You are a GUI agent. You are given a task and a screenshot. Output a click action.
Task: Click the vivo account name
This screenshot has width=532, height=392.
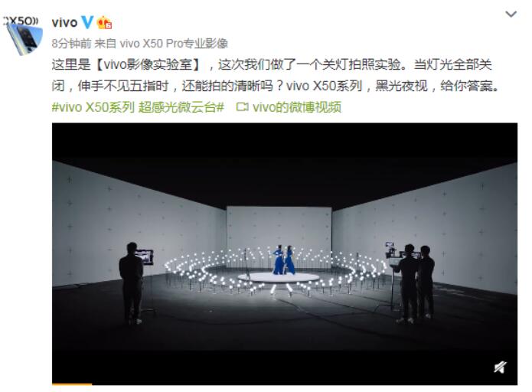tap(64, 23)
